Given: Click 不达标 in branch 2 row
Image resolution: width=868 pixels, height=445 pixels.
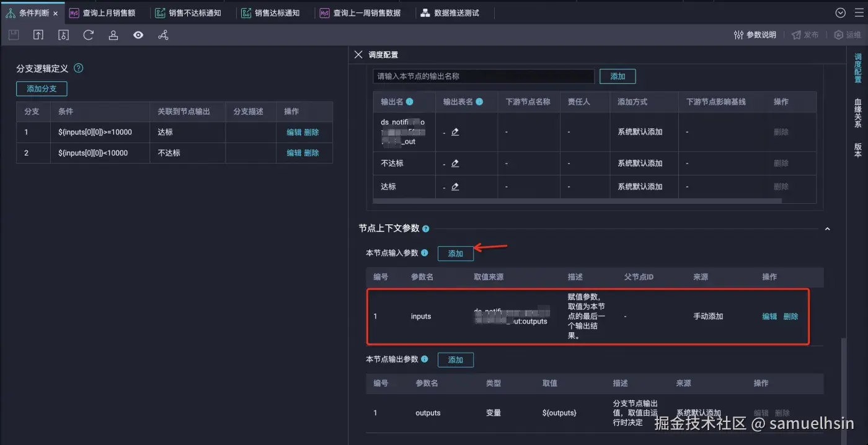Looking at the screenshot, I should point(169,153).
